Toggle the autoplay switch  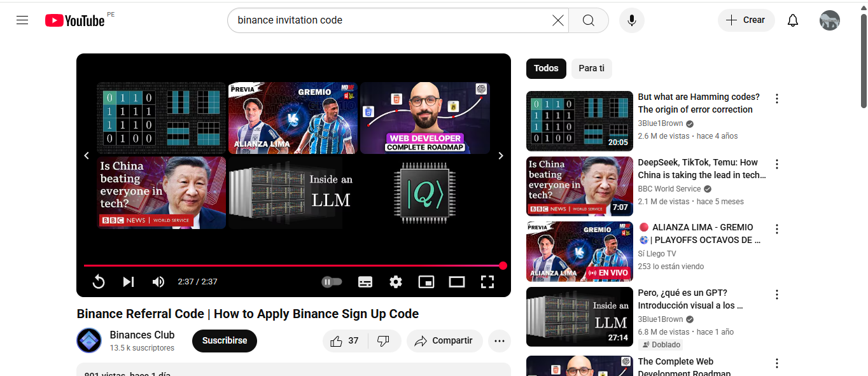tap(332, 282)
